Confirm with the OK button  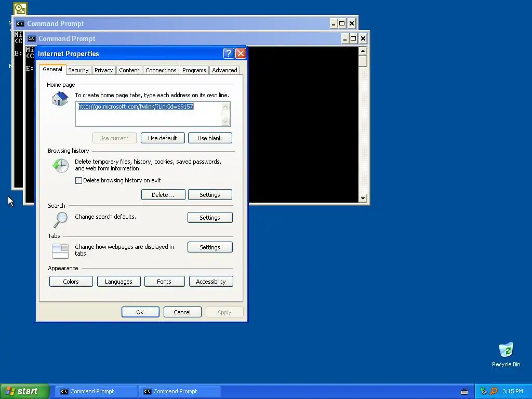click(x=140, y=312)
